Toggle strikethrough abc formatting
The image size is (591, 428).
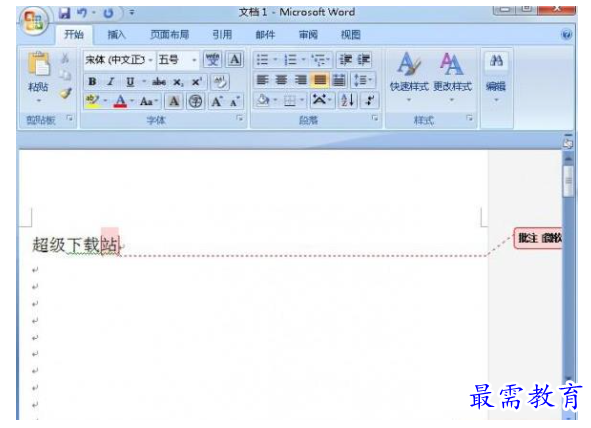[x=159, y=81]
